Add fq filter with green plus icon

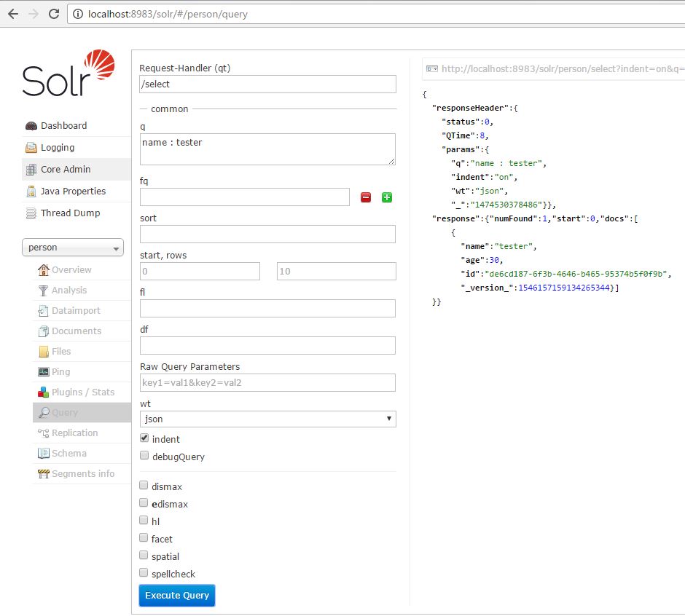click(x=387, y=197)
